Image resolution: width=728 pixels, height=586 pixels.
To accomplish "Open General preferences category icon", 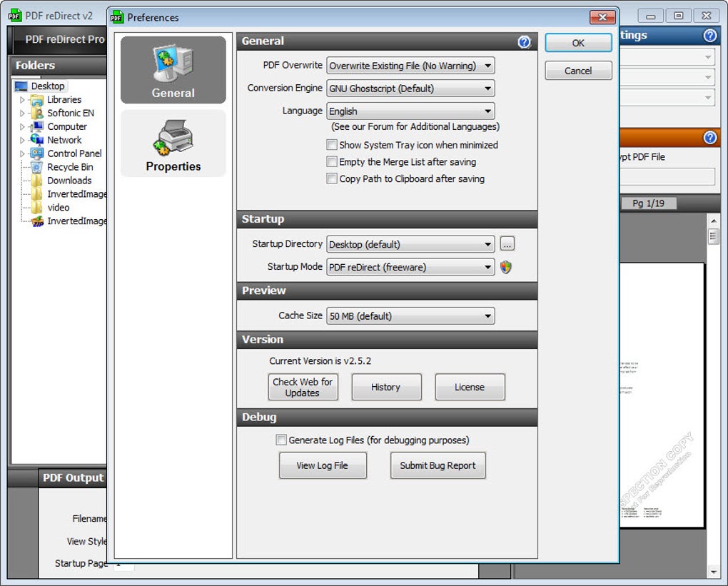I will tap(173, 70).
